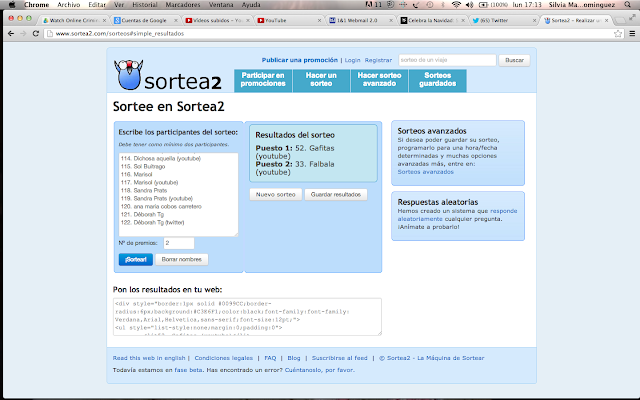Open Hacer sorteo avanzado tab
The width and height of the screenshot is (640, 400).
[x=380, y=80]
